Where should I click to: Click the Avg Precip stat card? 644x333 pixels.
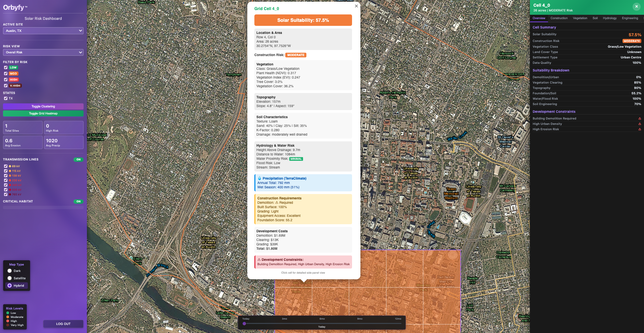64,142
